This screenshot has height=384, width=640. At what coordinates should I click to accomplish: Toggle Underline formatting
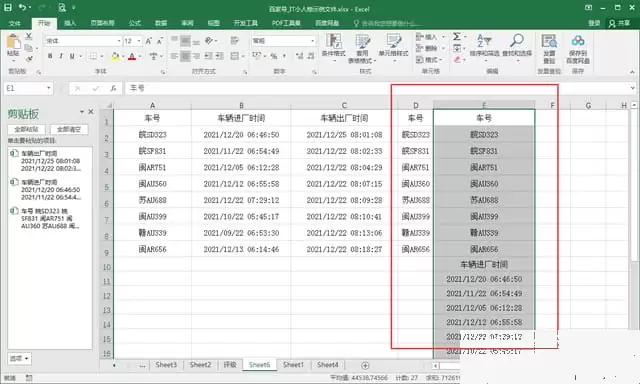(72, 56)
